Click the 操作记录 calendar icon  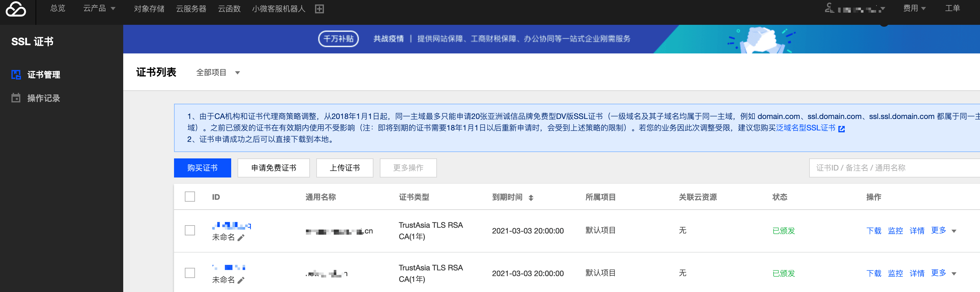click(16, 98)
